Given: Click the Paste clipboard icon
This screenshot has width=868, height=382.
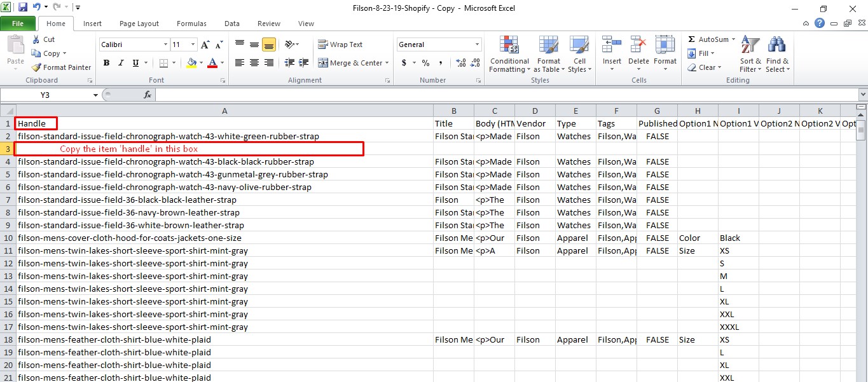Looking at the screenshot, I should 15,46.
